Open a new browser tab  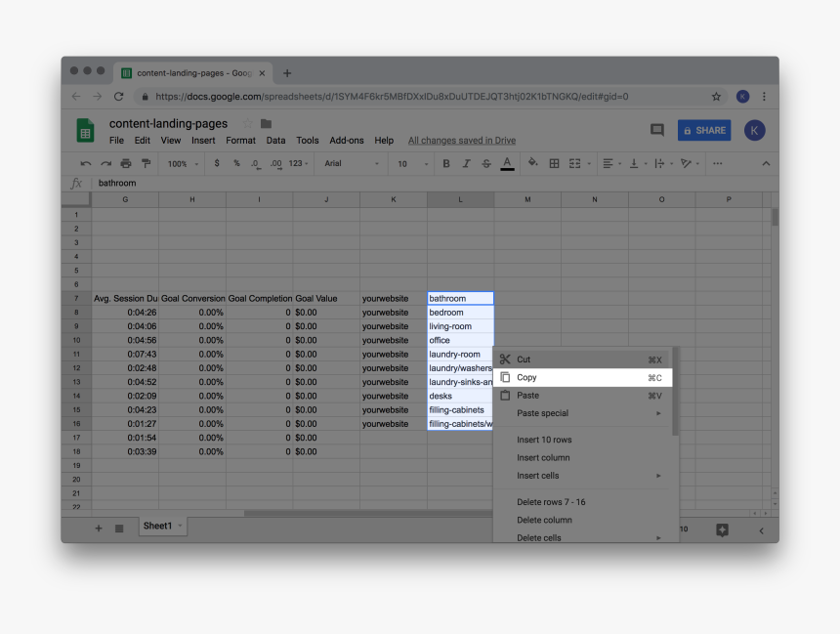coord(287,73)
